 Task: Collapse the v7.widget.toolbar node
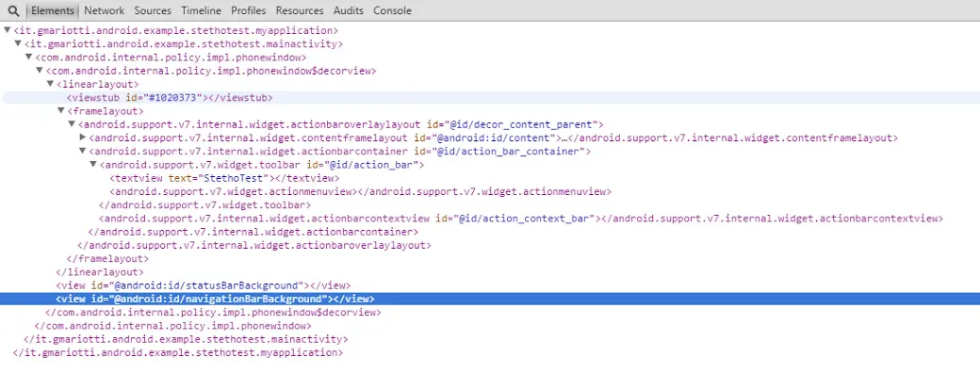[92, 164]
